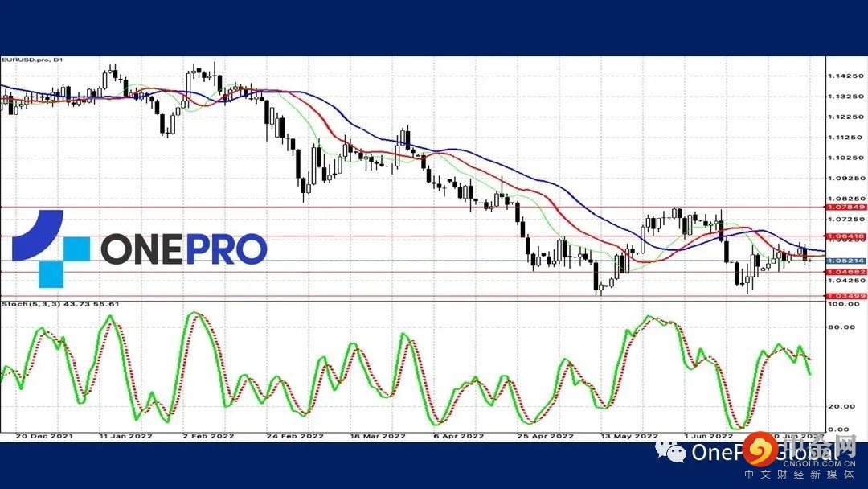
Task: Click the Stoch(5,3,3) indicator label
Action: (60, 304)
